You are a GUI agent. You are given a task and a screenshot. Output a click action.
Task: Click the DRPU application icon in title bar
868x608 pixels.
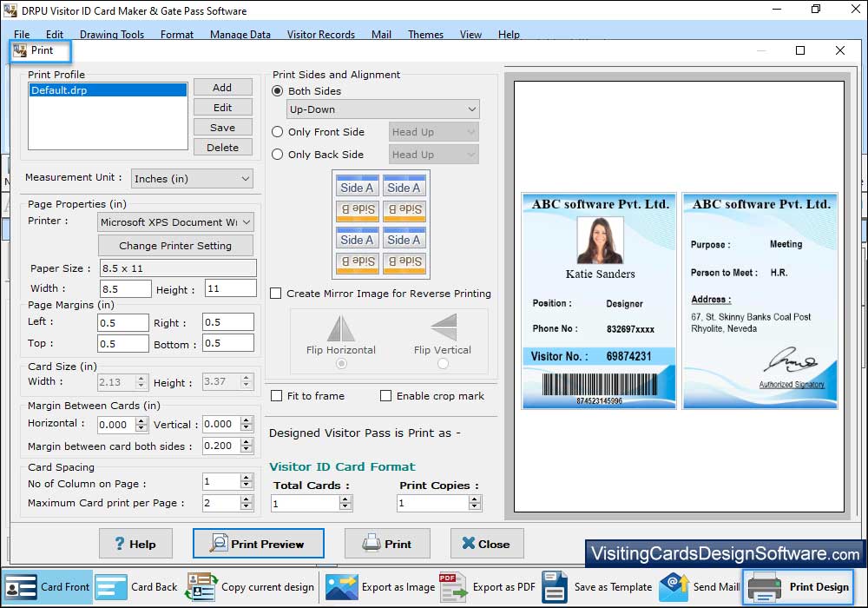click(x=10, y=10)
